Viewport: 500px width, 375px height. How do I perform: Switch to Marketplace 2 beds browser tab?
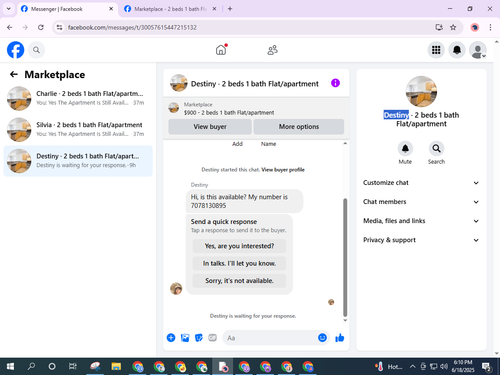click(x=170, y=9)
